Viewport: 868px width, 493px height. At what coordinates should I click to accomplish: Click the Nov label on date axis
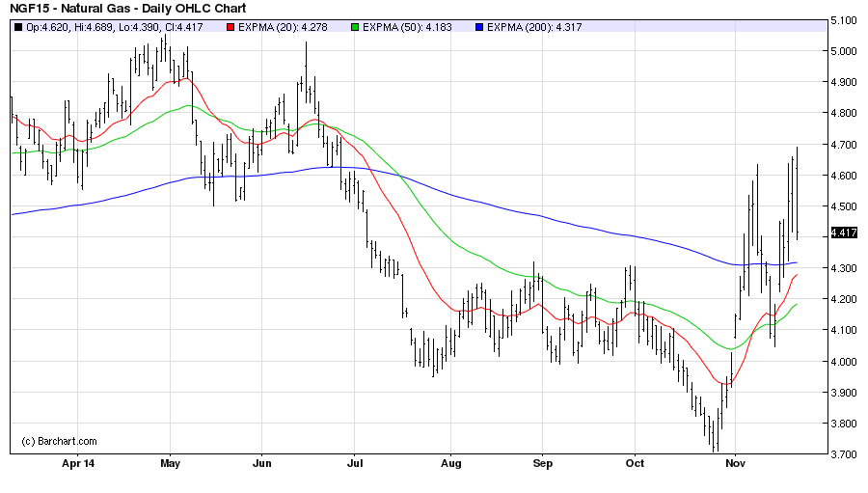click(735, 464)
